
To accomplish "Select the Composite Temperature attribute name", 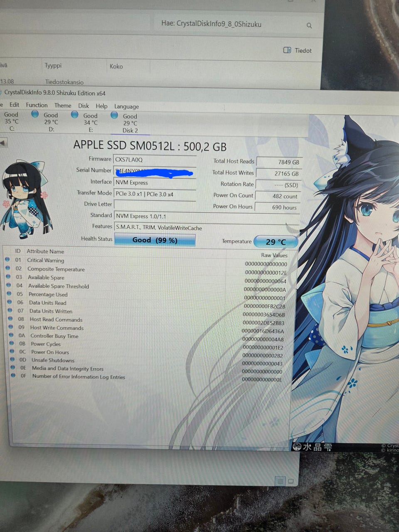I will (56, 269).
